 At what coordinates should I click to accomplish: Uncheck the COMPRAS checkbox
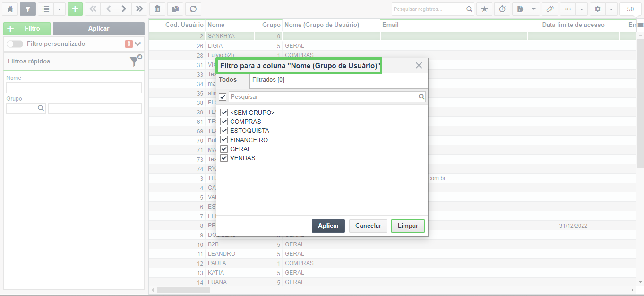[224, 122]
